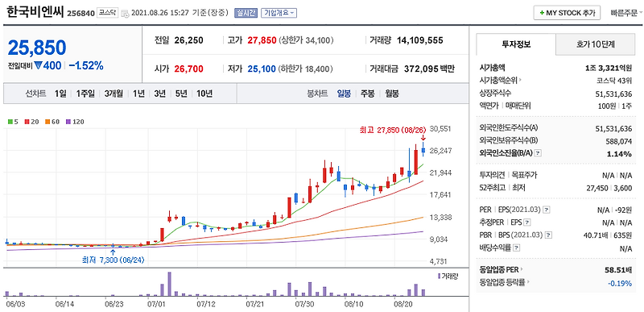
Task: Click the 52주최고 value 27,450
Action: coord(598,188)
